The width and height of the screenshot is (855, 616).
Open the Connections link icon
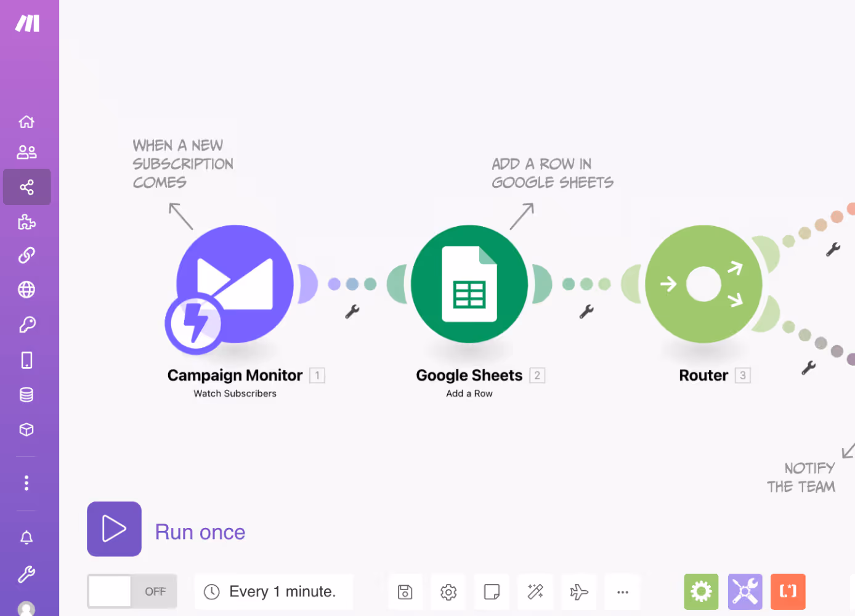point(26,255)
